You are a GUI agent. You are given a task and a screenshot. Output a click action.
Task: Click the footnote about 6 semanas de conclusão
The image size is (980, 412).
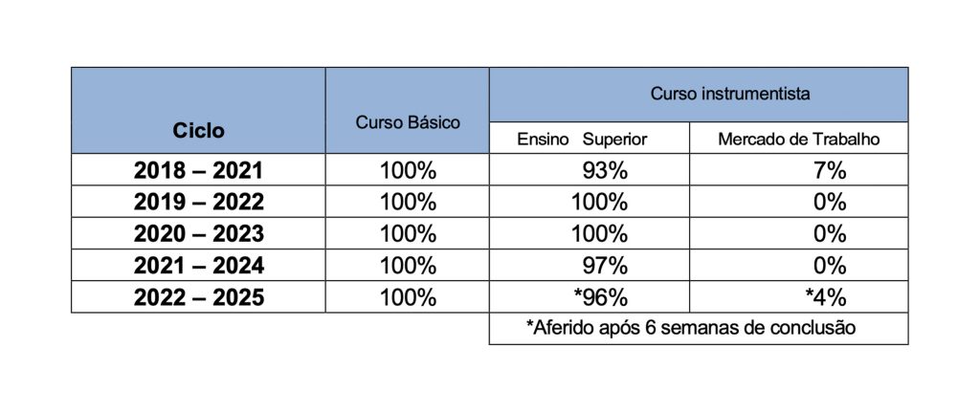tap(690, 328)
